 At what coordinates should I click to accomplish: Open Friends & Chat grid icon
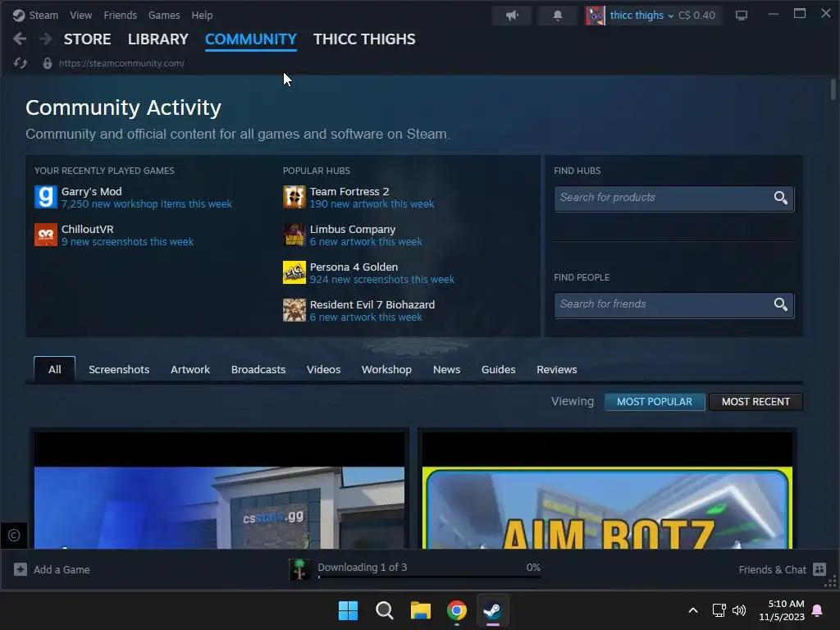click(819, 569)
